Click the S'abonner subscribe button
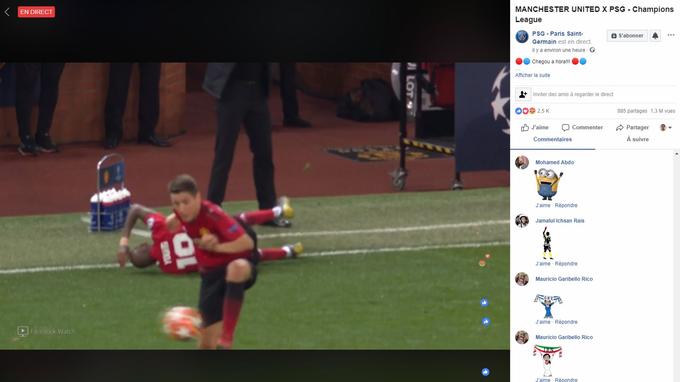Viewport: 680px width, 382px height. 627,36
